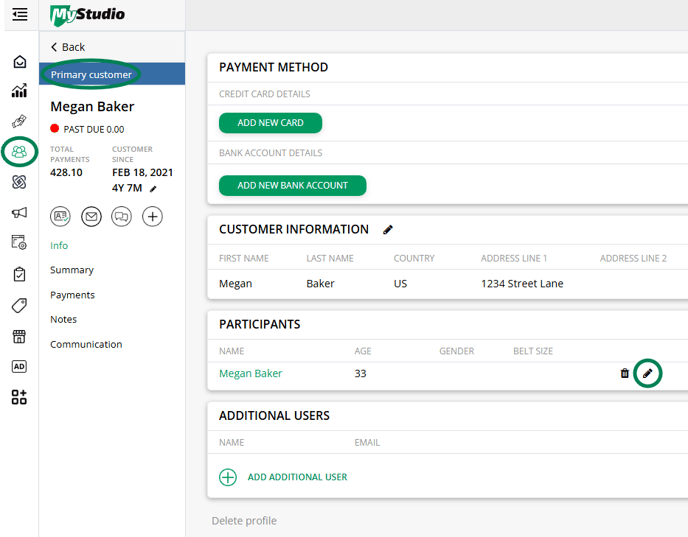Open the Payments tab
This screenshot has height=537, width=688.
(72, 295)
